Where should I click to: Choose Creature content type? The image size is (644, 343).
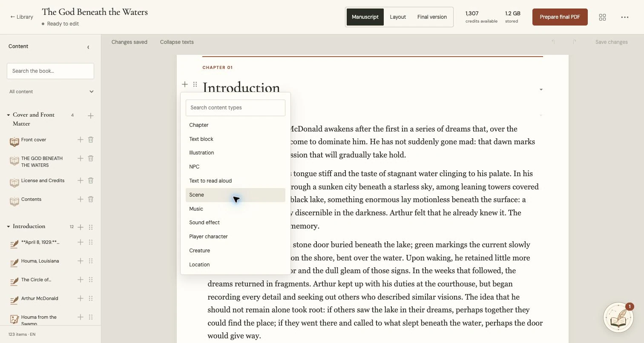point(236,251)
